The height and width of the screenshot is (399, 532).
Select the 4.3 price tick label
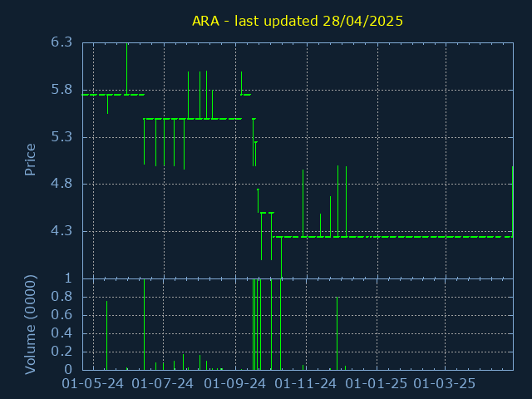point(62,231)
